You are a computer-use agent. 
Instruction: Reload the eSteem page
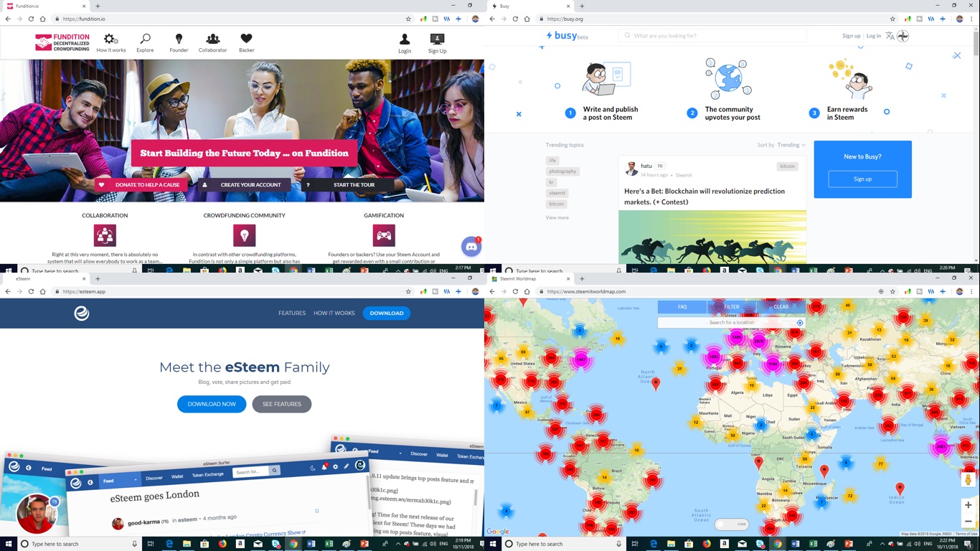pos(31,292)
